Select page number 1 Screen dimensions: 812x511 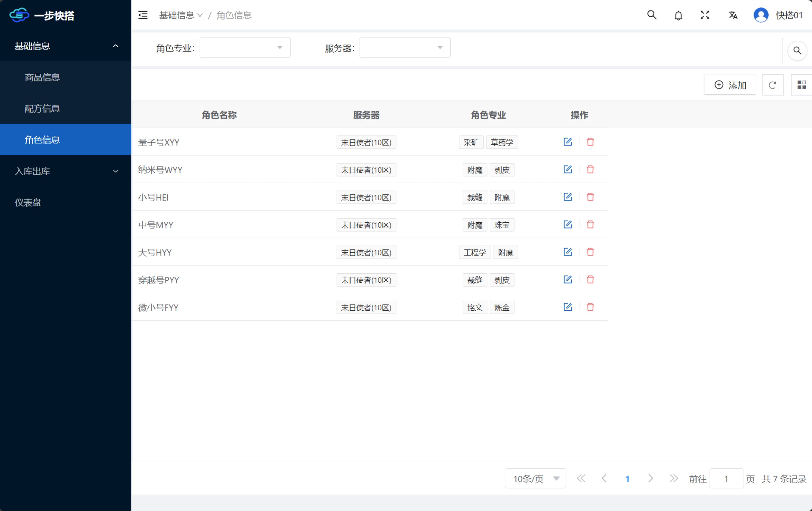pos(627,479)
